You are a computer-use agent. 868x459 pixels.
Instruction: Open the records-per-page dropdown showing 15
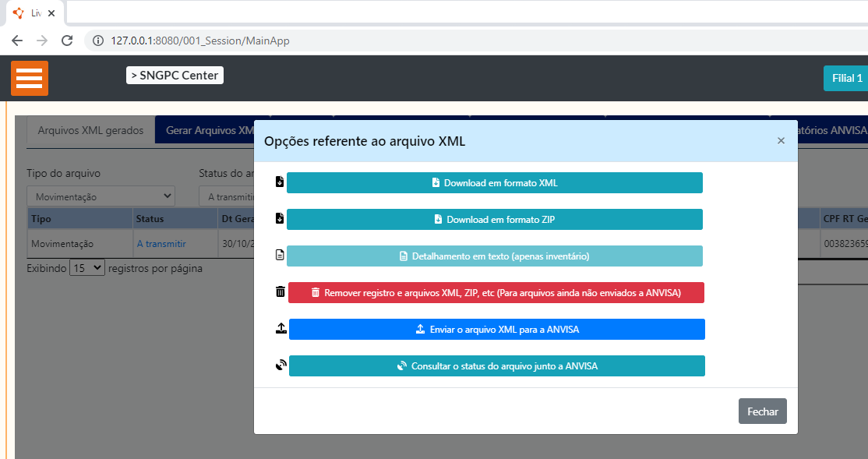[86, 268]
